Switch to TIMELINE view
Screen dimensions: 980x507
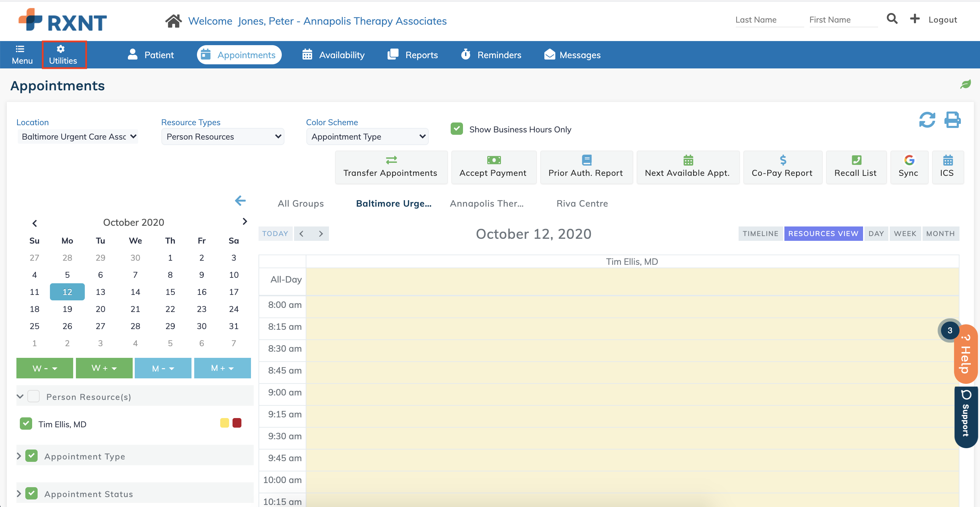(x=761, y=234)
